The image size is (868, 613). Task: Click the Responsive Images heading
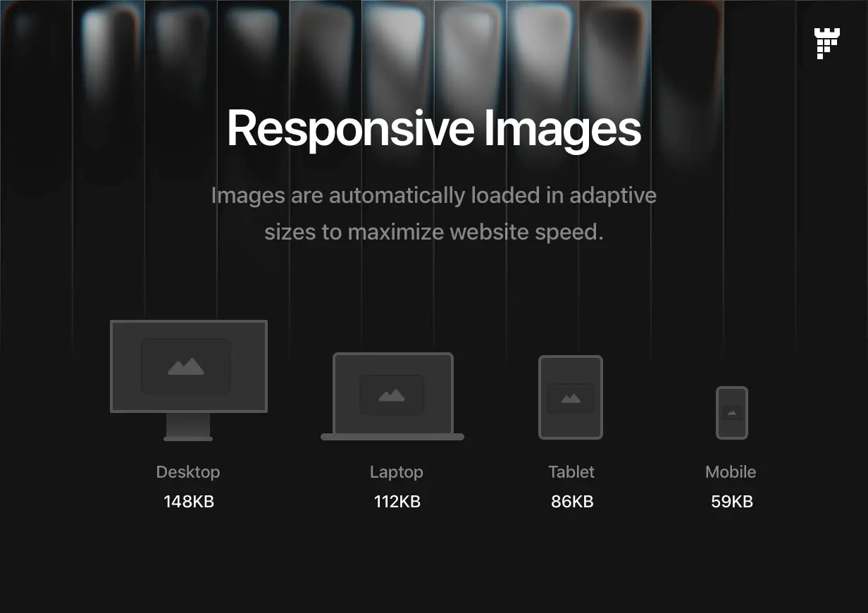click(x=434, y=128)
